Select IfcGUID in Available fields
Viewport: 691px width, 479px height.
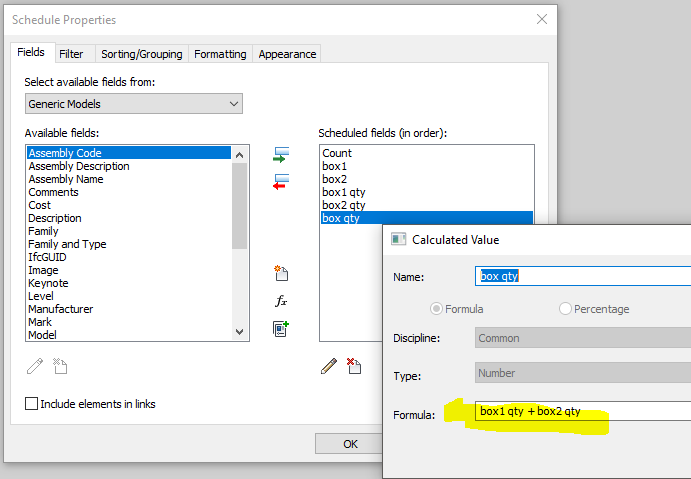click(129, 257)
